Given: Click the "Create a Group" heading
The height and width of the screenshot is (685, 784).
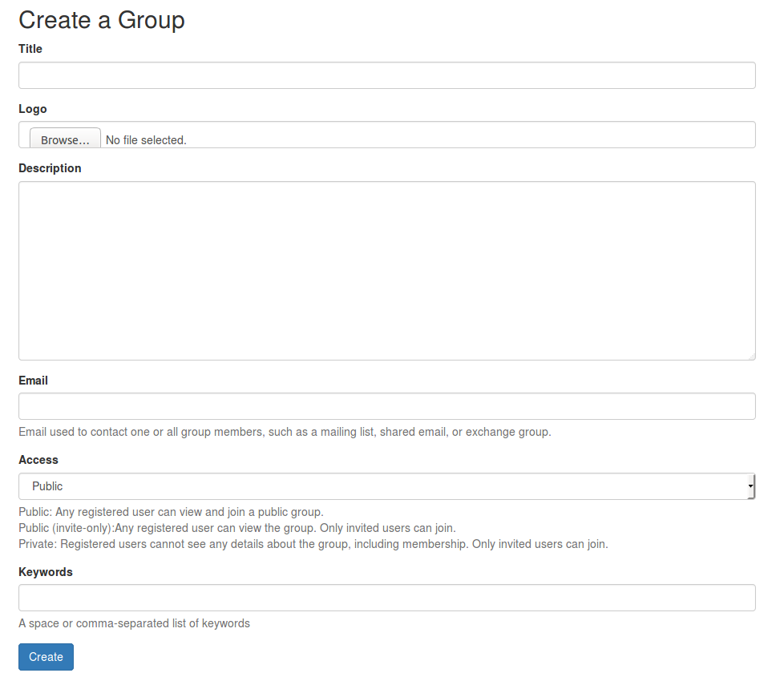Looking at the screenshot, I should click(x=102, y=20).
